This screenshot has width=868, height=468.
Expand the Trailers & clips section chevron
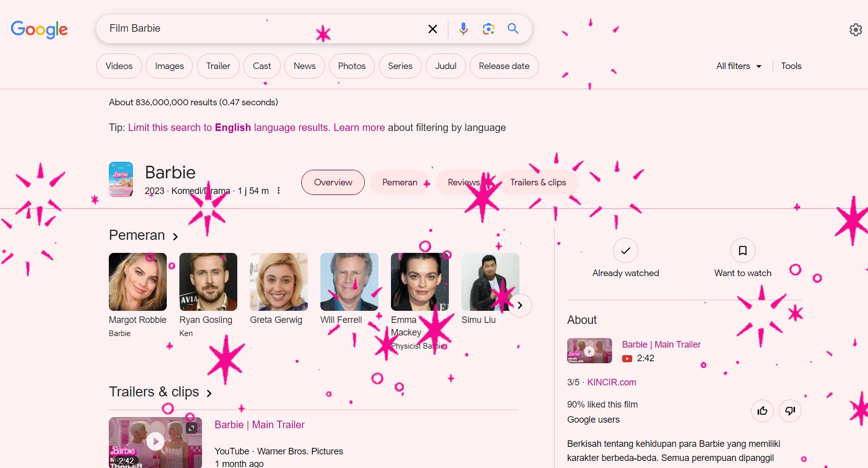[x=209, y=393]
